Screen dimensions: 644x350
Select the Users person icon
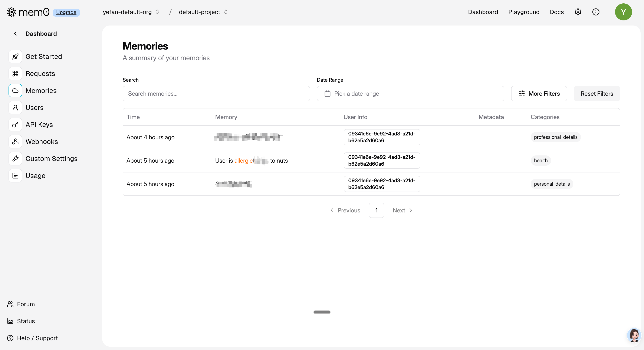15,108
